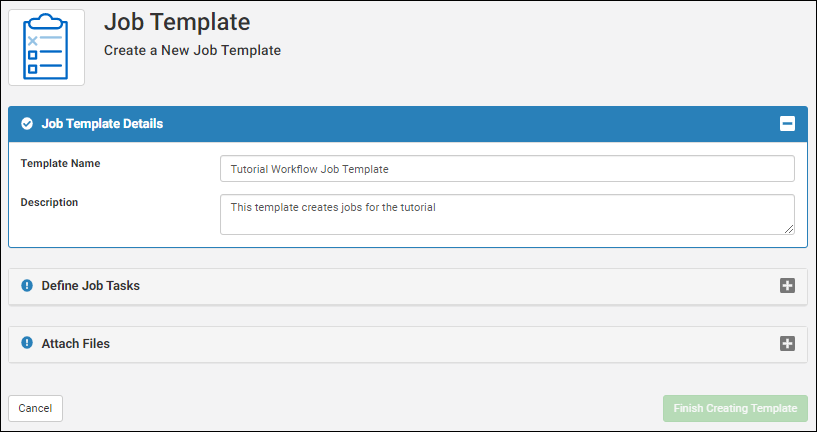Click the Template Name label

pyautogui.click(x=60, y=163)
